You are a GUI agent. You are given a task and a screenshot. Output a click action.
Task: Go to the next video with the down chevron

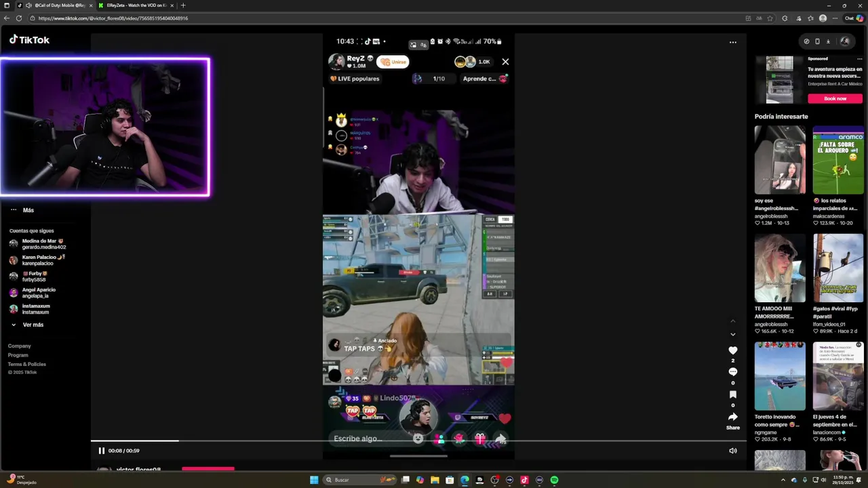[x=732, y=334]
